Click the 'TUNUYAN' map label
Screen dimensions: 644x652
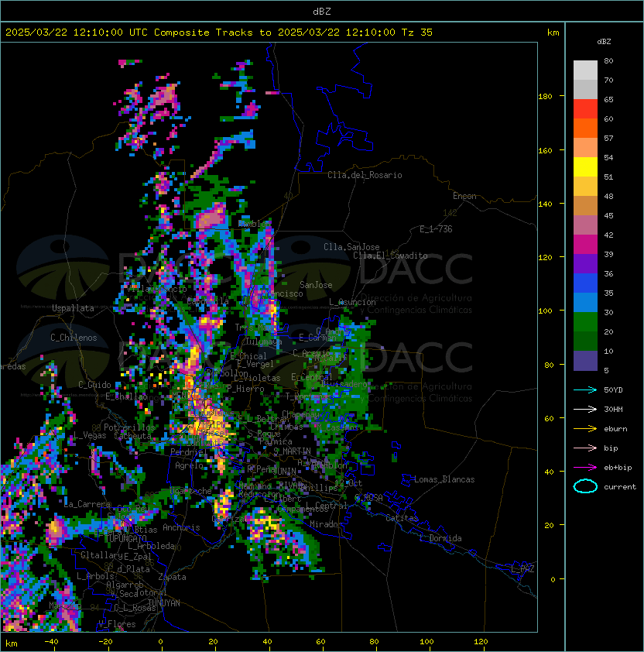(x=163, y=603)
